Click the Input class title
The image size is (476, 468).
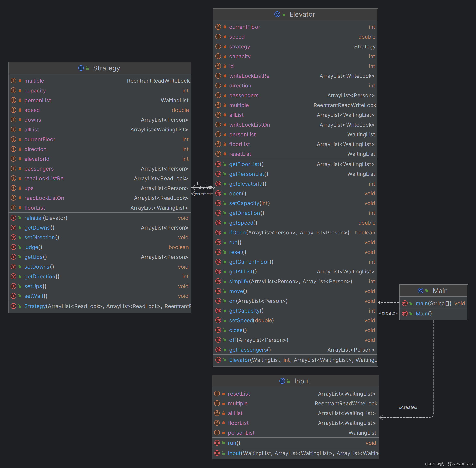click(x=302, y=381)
